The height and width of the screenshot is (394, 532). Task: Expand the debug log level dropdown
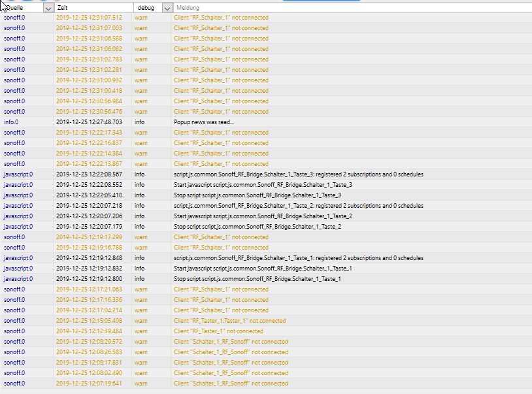pyautogui.click(x=167, y=8)
